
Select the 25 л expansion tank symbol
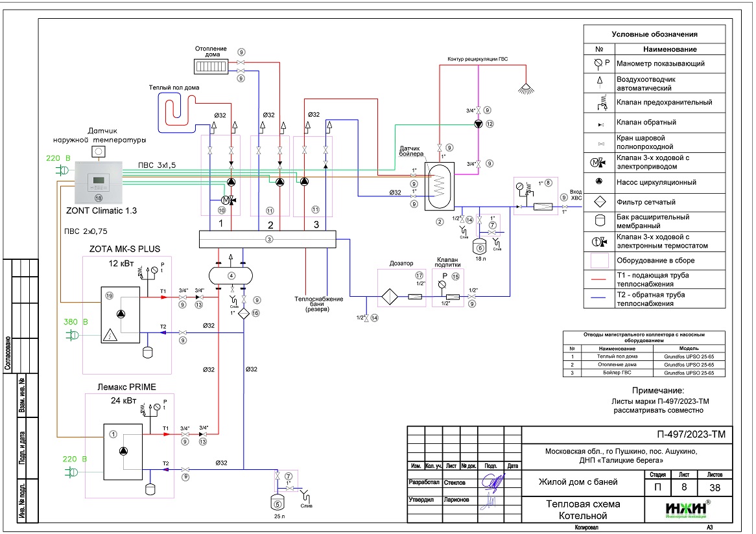click(277, 500)
